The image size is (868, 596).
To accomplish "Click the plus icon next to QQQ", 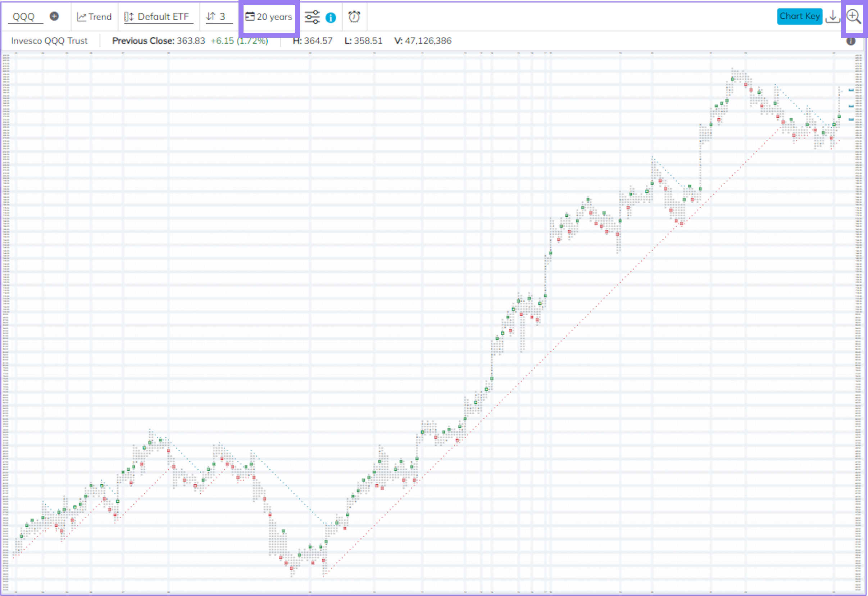I will pos(54,16).
